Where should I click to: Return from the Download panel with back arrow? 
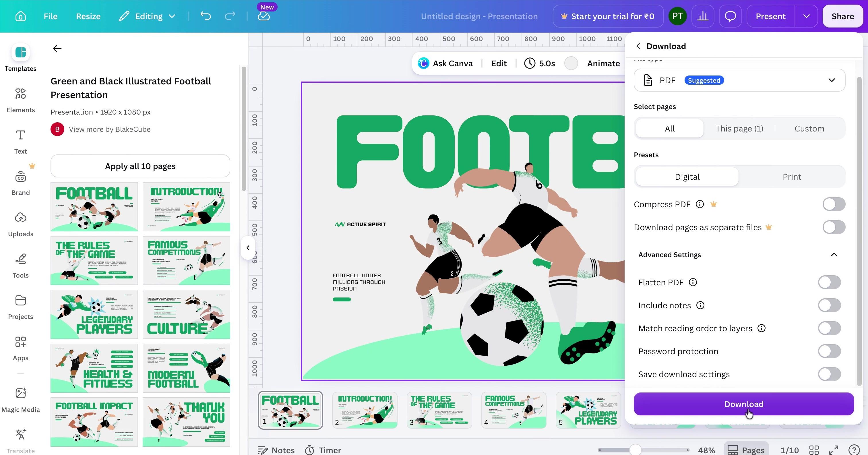tap(638, 46)
